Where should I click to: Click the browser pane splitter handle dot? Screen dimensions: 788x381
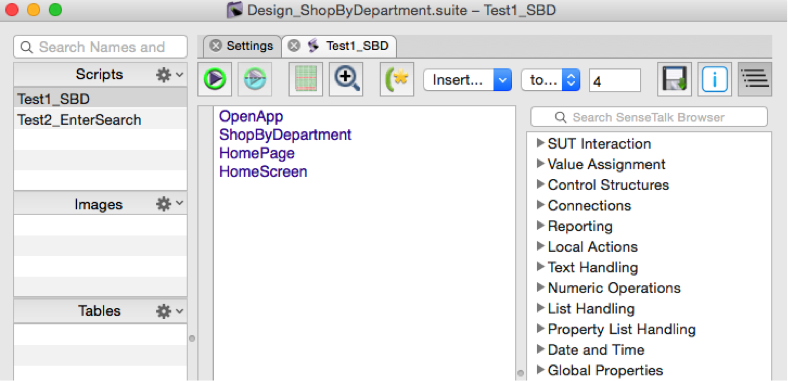[x=521, y=373]
